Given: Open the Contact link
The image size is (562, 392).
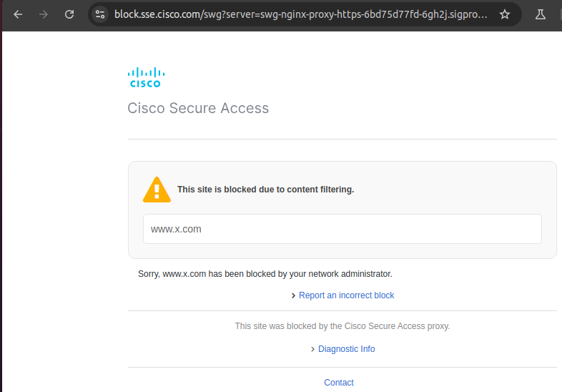Looking at the screenshot, I should point(339,383).
